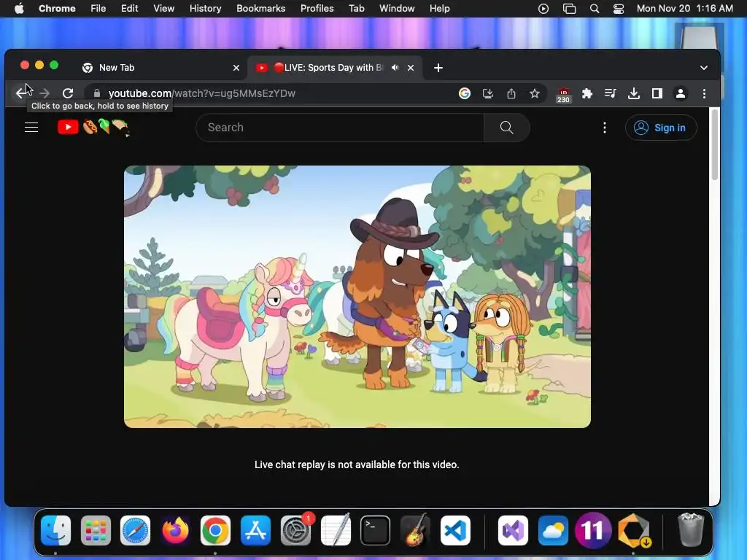Click the forward navigation arrow
This screenshot has width=747, height=560.
point(44,93)
